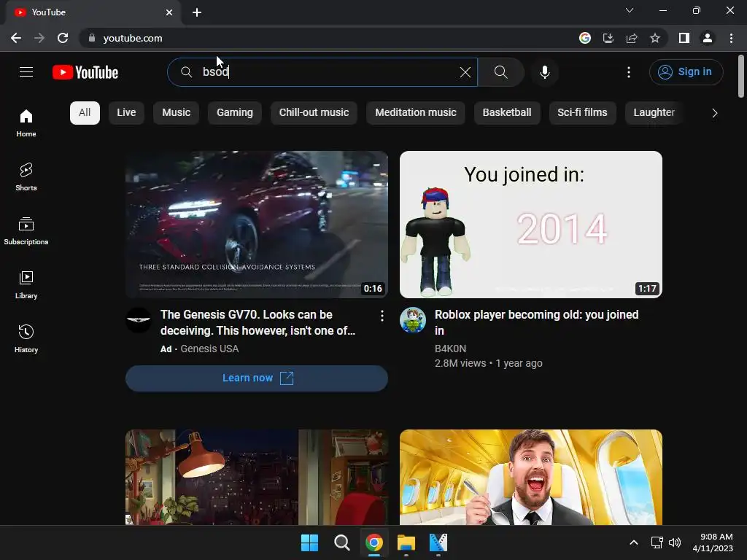Close the YouTube browser tab
Image resolution: width=747 pixels, height=560 pixels.
(x=169, y=12)
